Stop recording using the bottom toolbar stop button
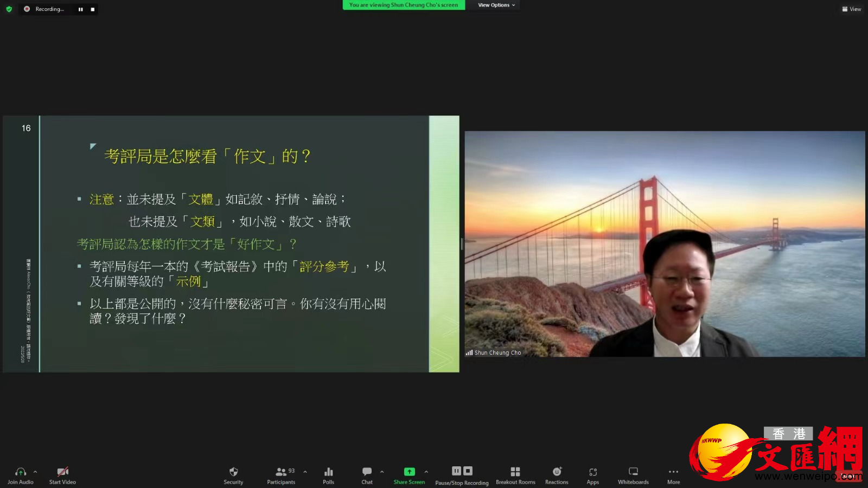The width and height of the screenshot is (868, 488). tap(468, 471)
